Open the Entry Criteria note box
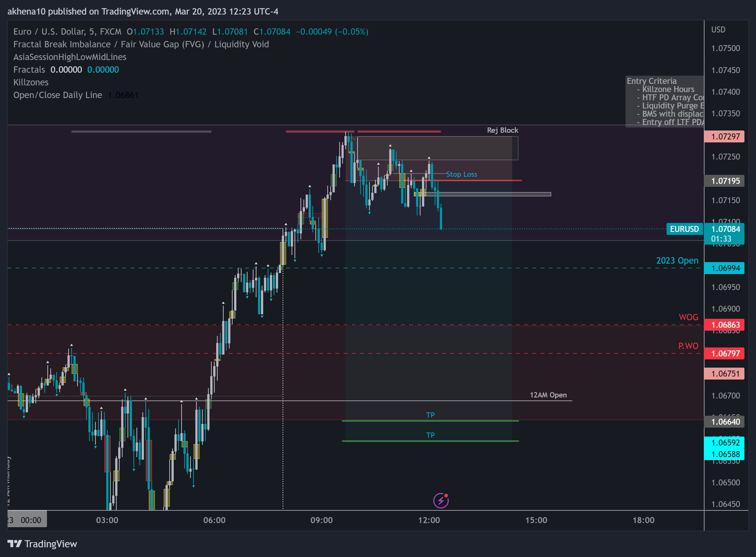The width and height of the screenshot is (756, 557). pos(665,101)
